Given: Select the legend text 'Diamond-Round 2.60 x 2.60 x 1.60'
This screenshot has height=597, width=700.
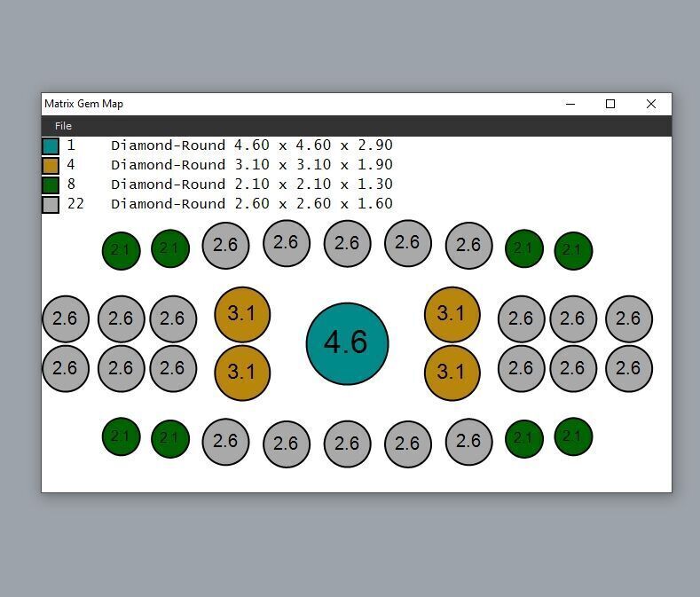Looking at the screenshot, I should click(x=252, y=204).
